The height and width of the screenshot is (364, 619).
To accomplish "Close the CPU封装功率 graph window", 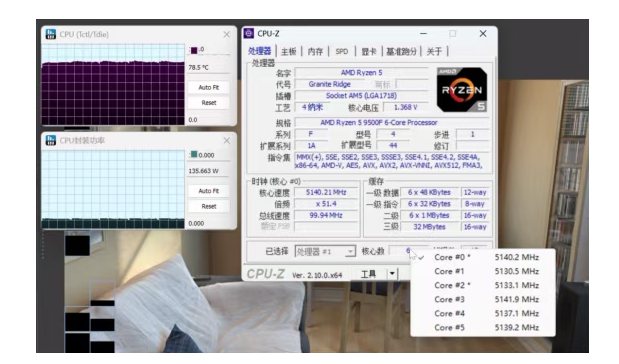I will pos(227,140).
